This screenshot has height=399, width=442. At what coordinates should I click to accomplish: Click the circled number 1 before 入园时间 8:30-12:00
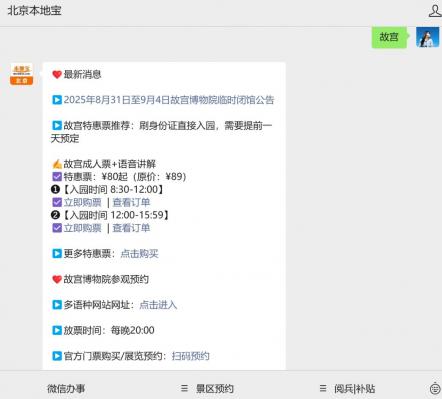point(55,189)
